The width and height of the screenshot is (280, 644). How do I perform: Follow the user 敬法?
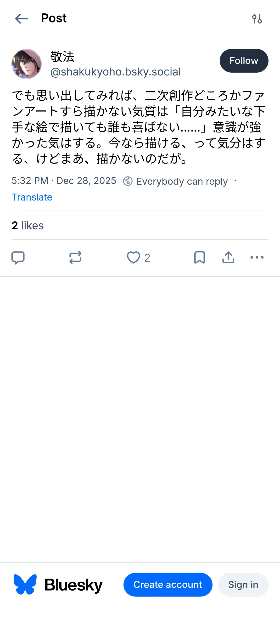244,61
